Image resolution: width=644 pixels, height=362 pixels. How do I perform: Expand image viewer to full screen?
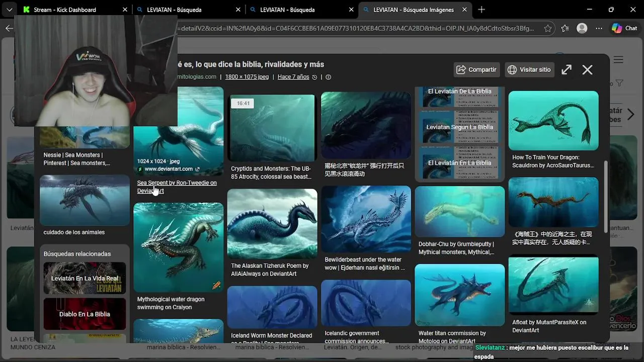point(567,70)
